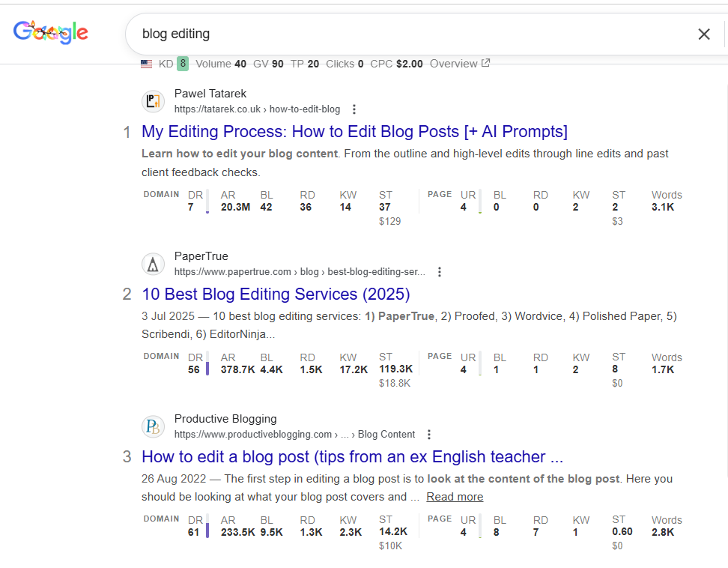This screenshot has height=568, width=728.
Task: Click domain KW value 17.2K
Action: click(x=354, y=369)
